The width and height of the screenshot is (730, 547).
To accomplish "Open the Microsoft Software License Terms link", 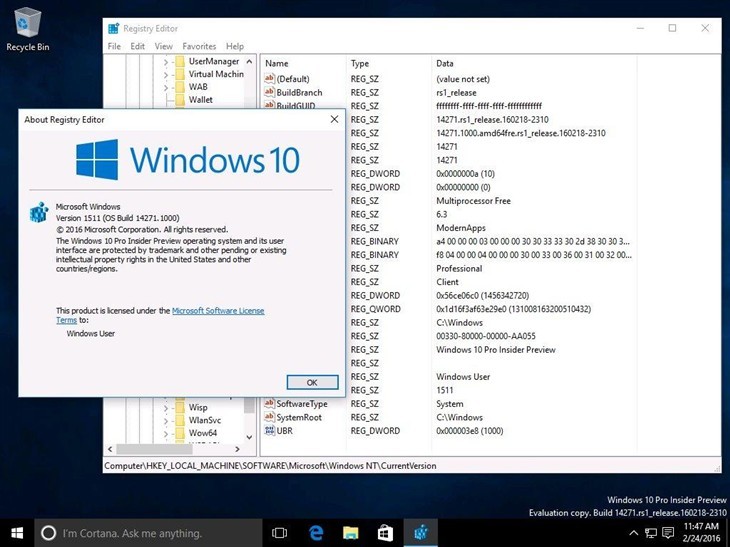I will (x=218, y=311).
